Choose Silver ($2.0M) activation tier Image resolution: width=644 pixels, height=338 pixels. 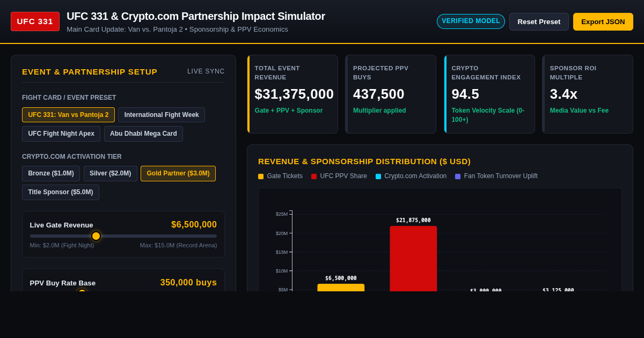111,173
